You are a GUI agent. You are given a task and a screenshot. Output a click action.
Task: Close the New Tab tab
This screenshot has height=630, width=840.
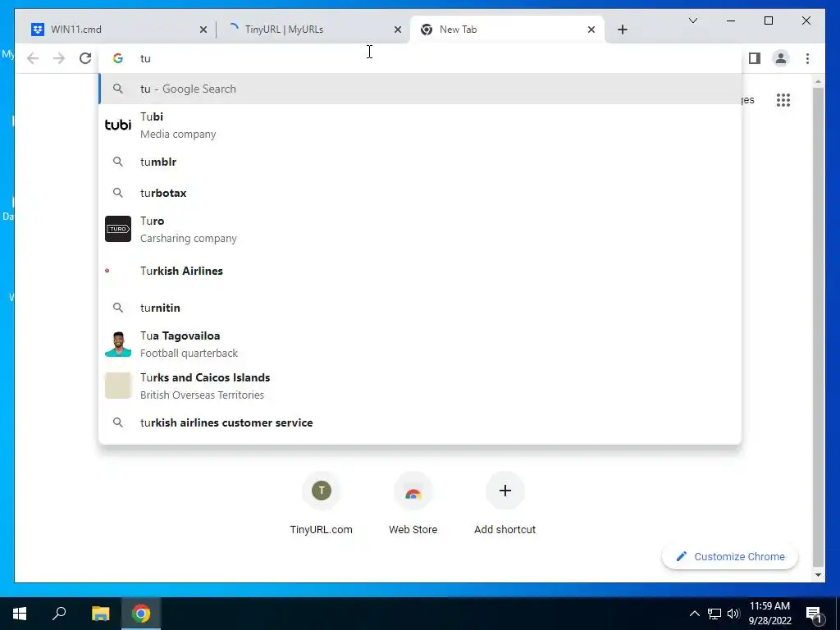tap(591, 30)
